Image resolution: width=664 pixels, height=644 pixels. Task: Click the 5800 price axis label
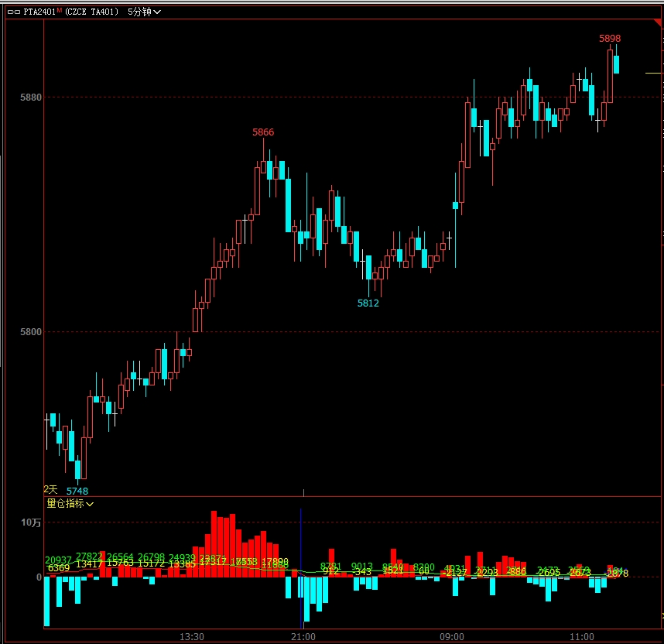(x=31, y=332)
